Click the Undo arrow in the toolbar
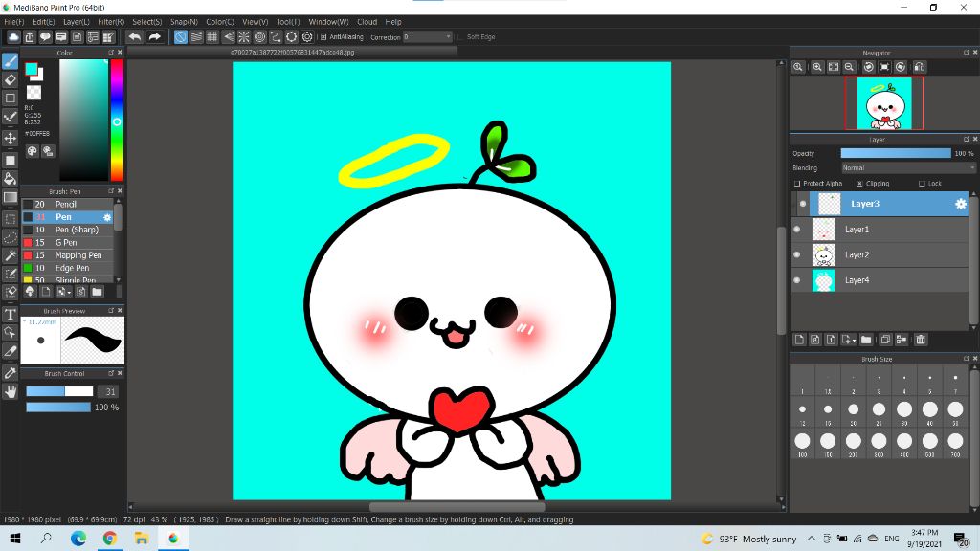Screen dimensions: 980x551 pyautogui.click(x=134, y=37)
